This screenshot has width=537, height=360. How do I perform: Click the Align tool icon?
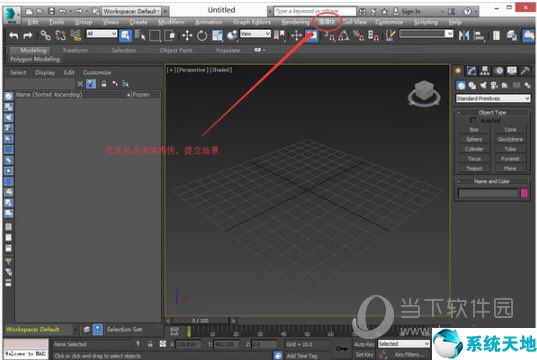pyautogui.click(x=479, y=35)
